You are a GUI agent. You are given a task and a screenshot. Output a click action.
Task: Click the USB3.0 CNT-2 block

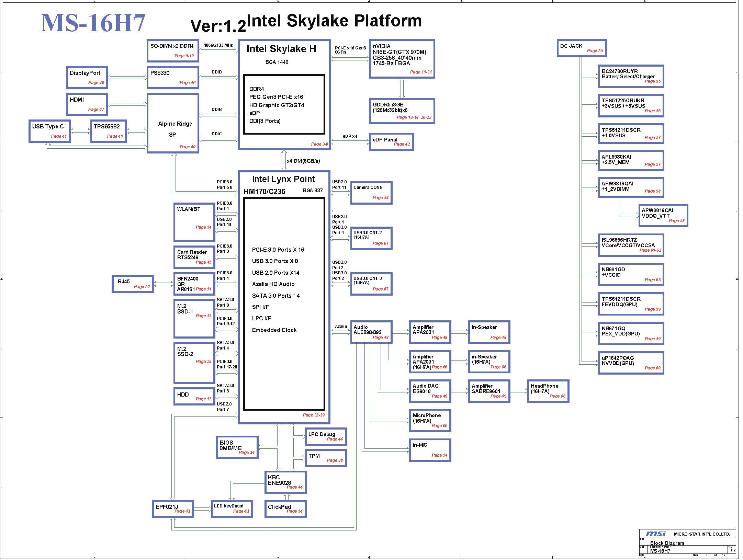pyautogui.click(x=371, y=238)
